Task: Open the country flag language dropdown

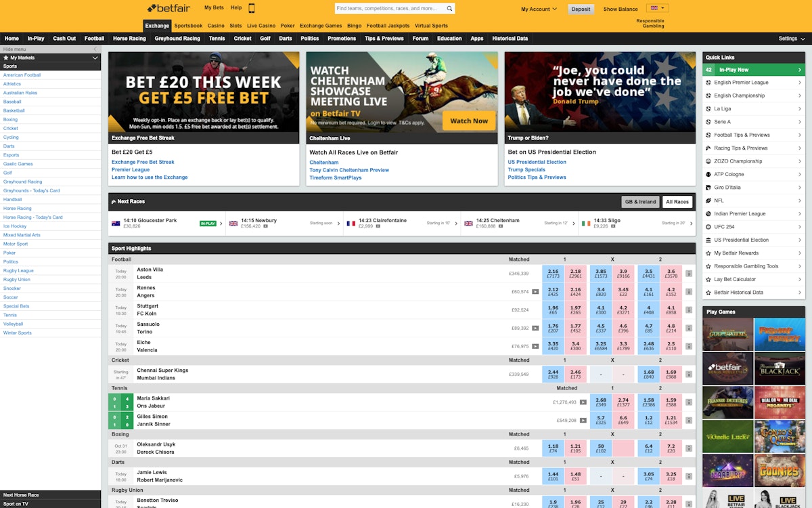Action: point(657,9)
